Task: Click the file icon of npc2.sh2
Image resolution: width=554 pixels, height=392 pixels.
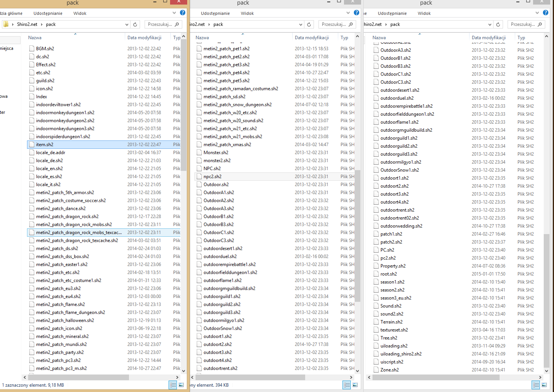Action: 199,177
